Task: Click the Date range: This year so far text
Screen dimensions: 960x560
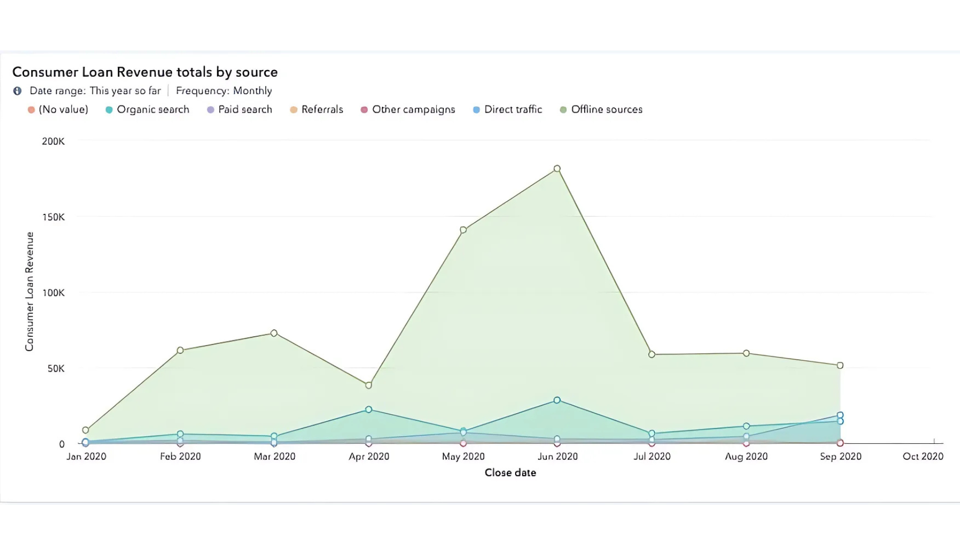Action: click(95, 91)
